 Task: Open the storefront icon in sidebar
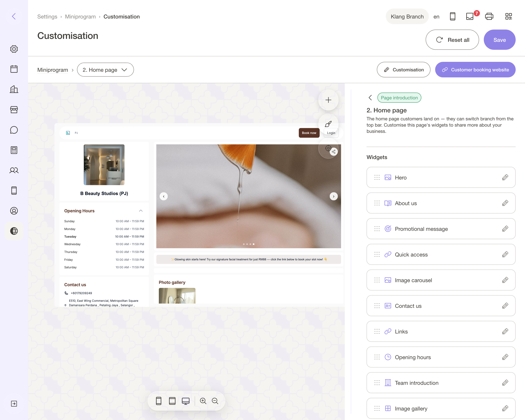coord(14,109)
